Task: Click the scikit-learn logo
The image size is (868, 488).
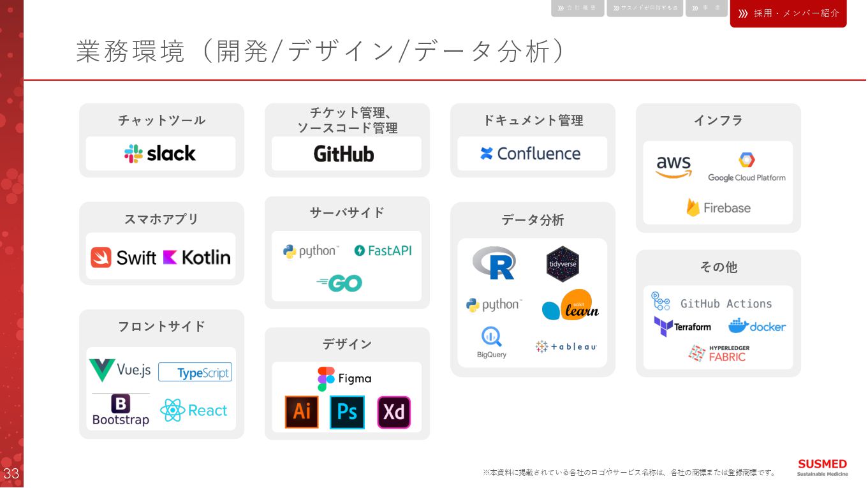Action: [570, 305]
